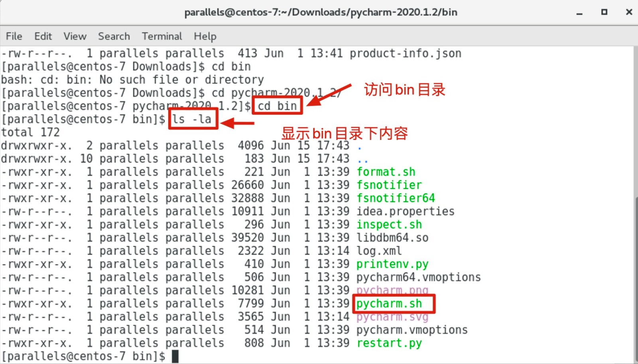Click the 'ls -la' command text
This screenshot has width=638, height=364.
click(191, 119)
